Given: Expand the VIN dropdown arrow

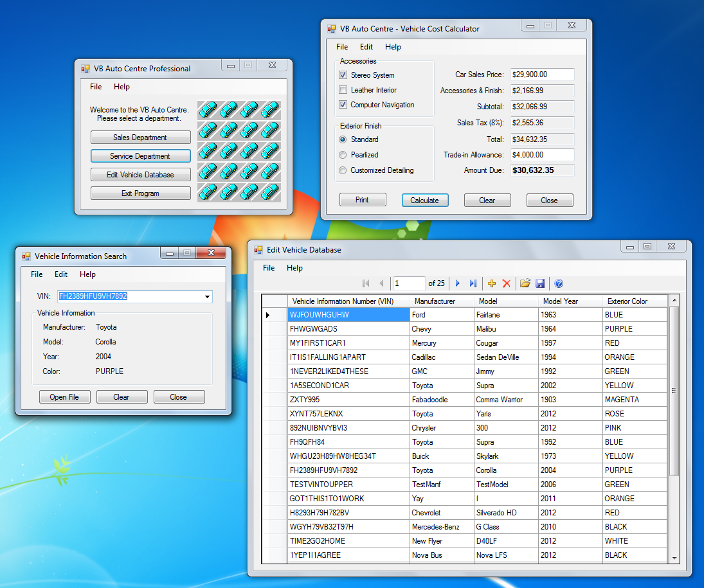Looking at the screenshot, I should click(x=207, y=296).
